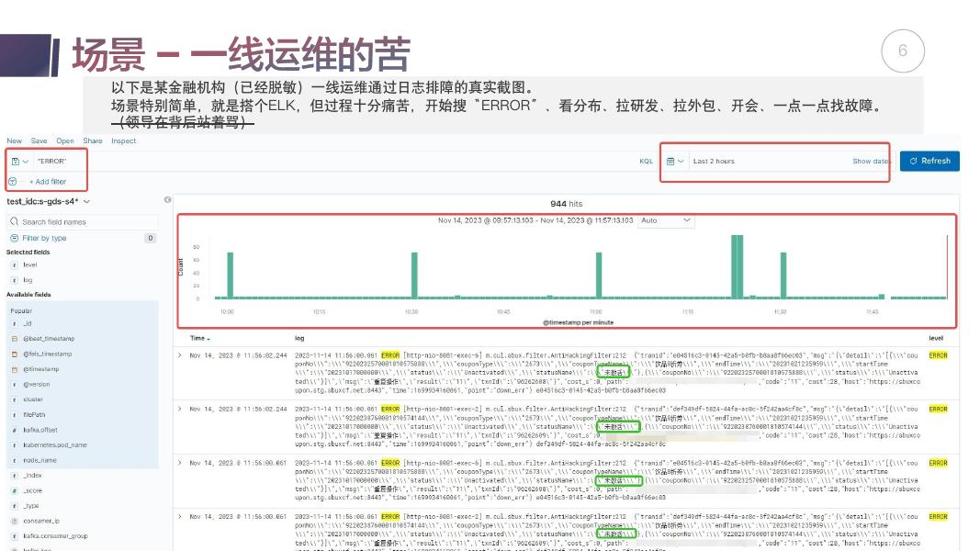Toggle the Time column sort direction
The width and height of the screenshot is (980, 551).
[x=209, y=338]
